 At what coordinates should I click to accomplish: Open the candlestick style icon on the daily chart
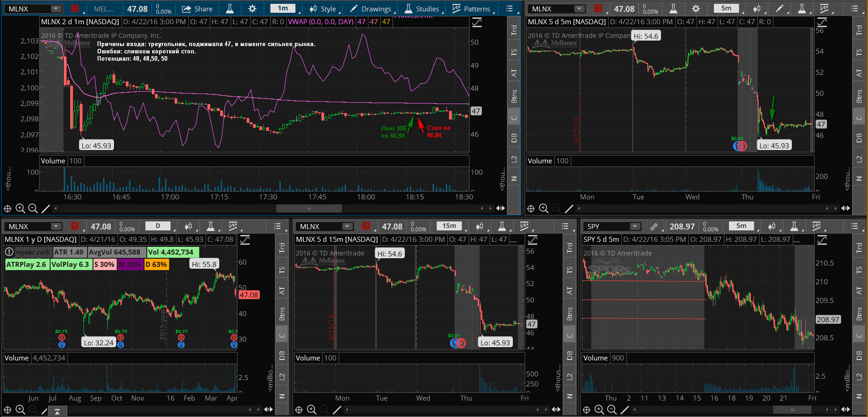[188, 226]
